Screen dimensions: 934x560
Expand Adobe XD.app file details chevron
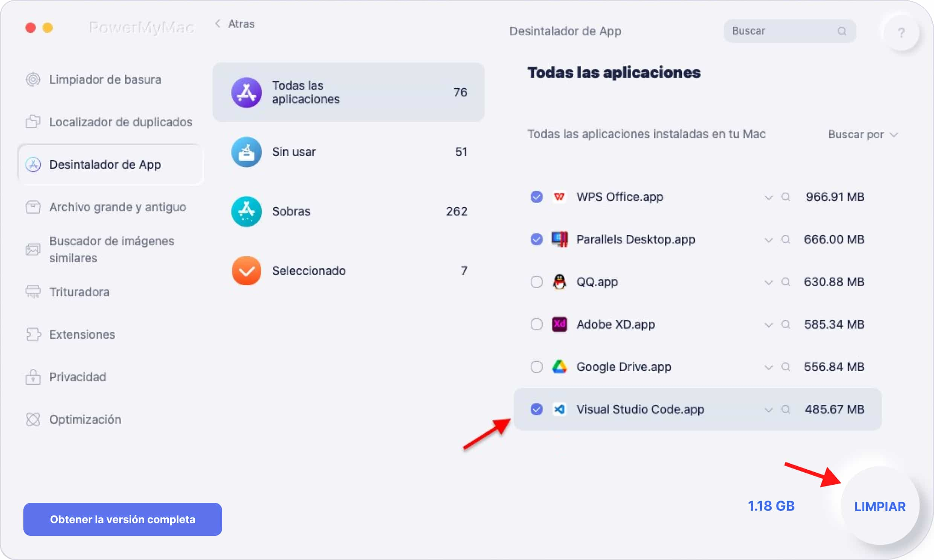[x=768, y=325]
